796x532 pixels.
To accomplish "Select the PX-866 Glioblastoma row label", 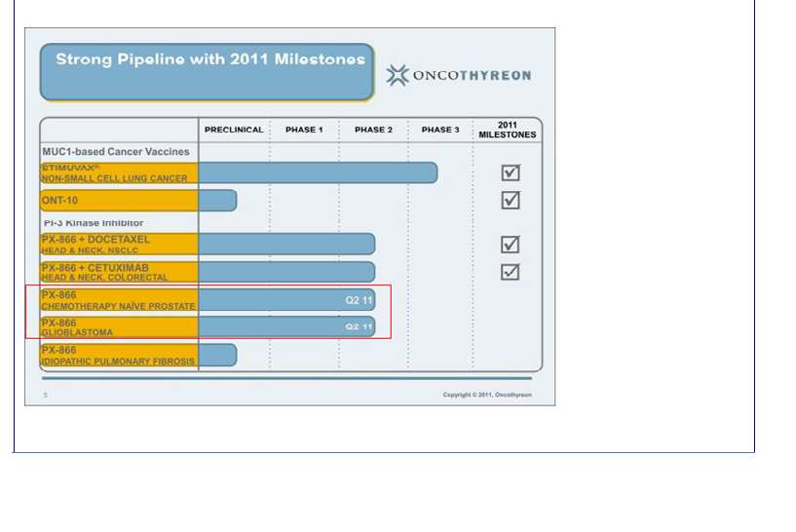I will tap(118, 327).
